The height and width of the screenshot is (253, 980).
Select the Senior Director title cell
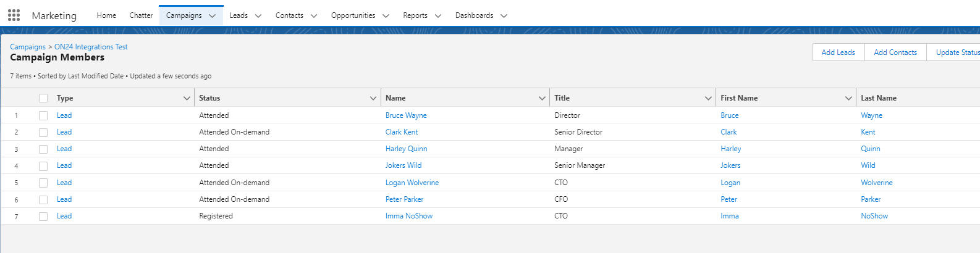click(x=578, y=132)
